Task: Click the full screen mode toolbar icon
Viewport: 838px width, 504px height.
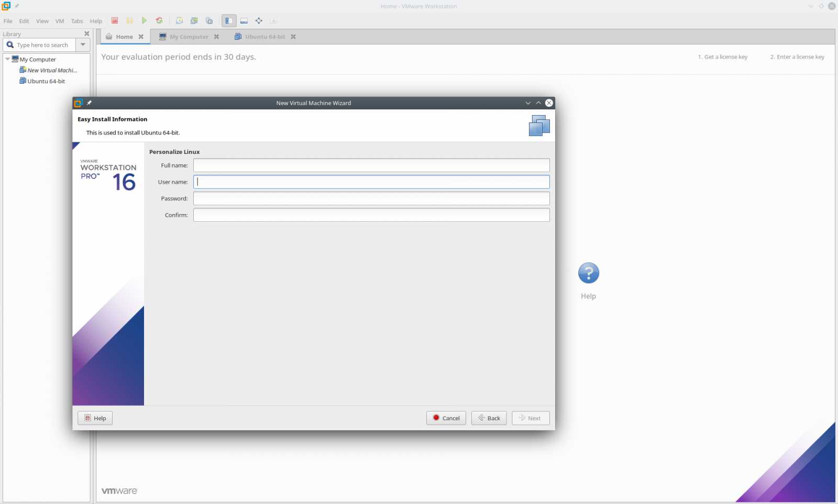Action: [259, 20]
